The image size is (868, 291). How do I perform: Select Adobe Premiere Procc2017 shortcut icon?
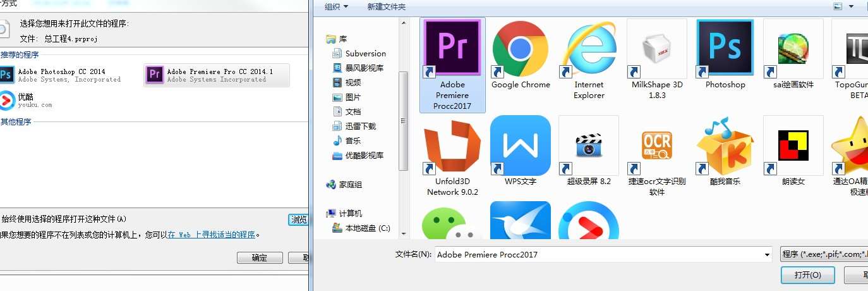point(452,65)
